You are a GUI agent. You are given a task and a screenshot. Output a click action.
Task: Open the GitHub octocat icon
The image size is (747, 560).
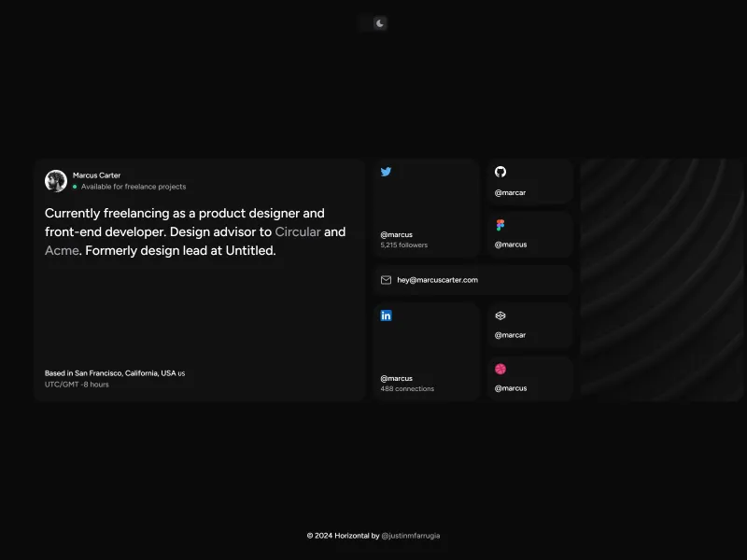click(x=500, y=172)
